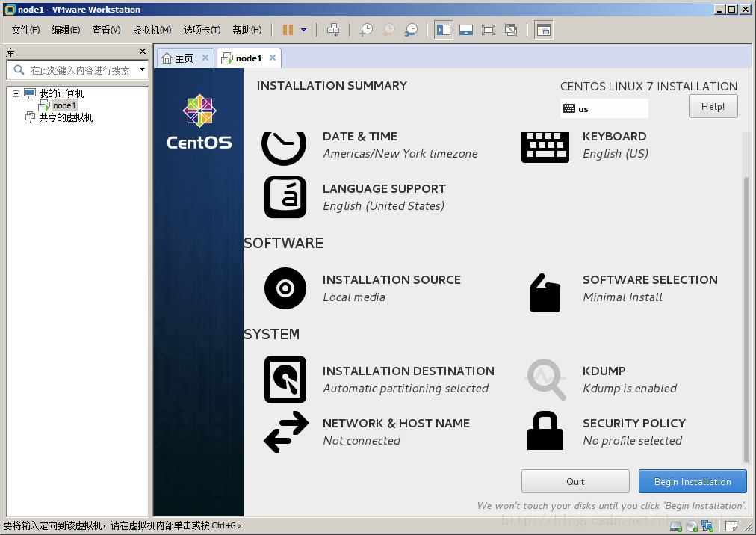The width and height of the screenshot is (756, 535).
Task: Click 'Americas/New York timezone' text
Action: tap(400, 154)
